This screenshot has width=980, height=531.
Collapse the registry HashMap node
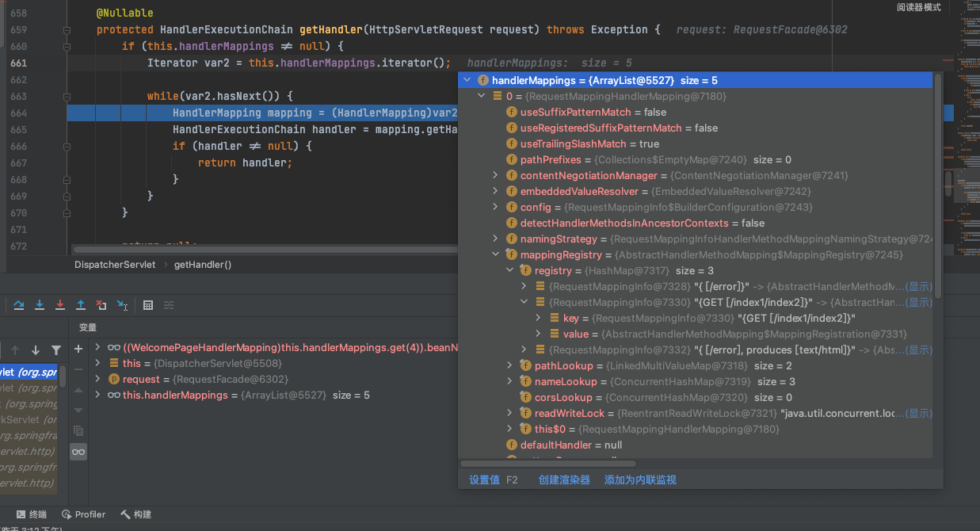510,270
